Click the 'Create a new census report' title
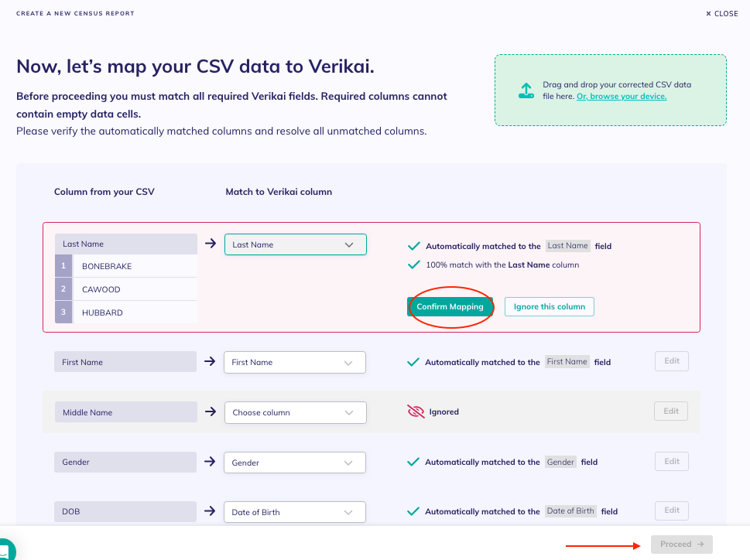 point(75,13)
